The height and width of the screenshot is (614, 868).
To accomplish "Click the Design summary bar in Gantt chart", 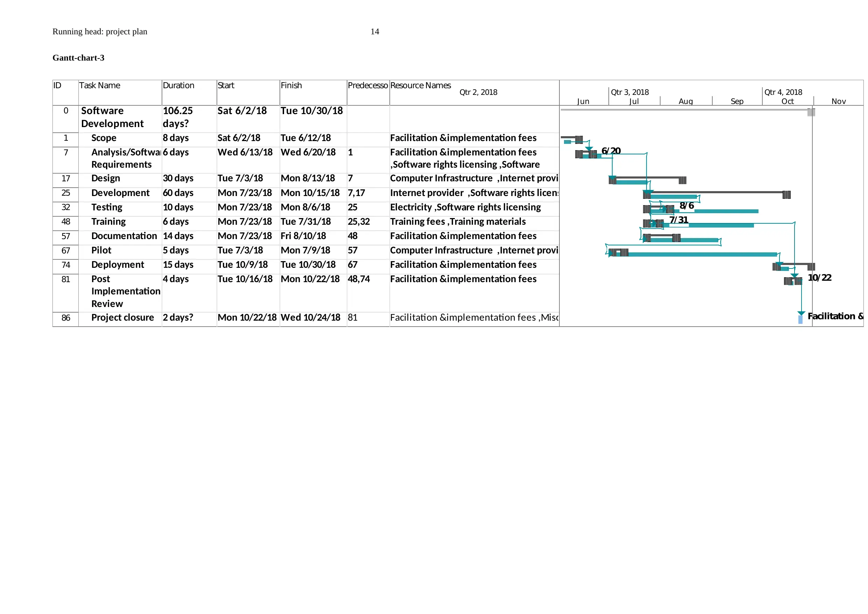I will point(647,177).
